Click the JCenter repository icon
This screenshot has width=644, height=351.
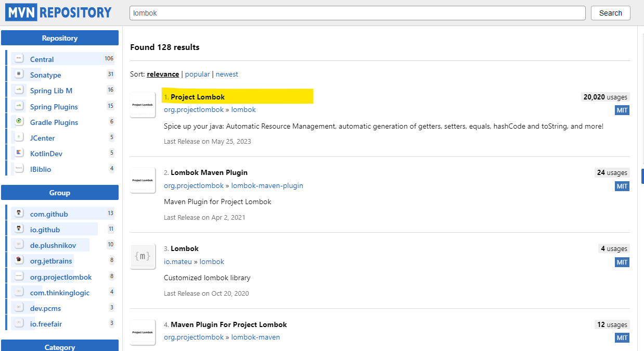(x=19, y=137)
